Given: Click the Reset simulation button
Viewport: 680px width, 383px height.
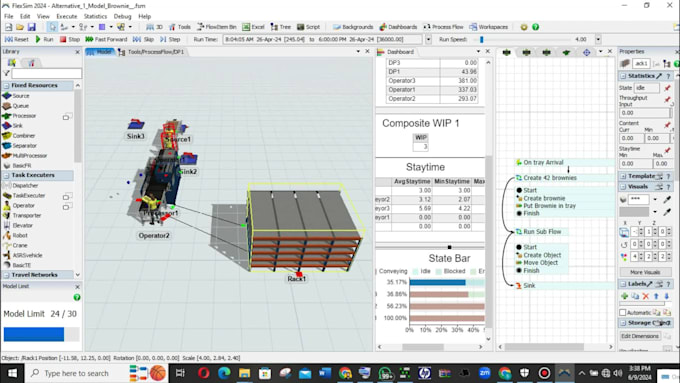Looking at the screenshot, I should tap(16, 39).
